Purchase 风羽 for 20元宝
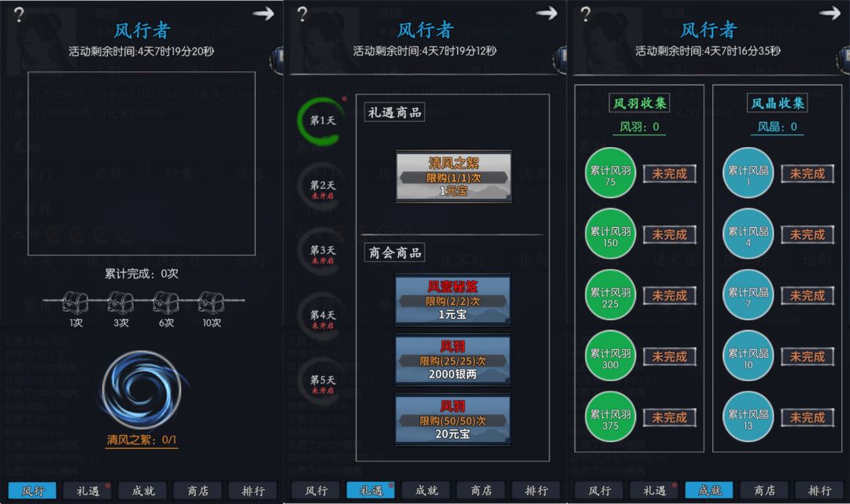 point(453,420)
